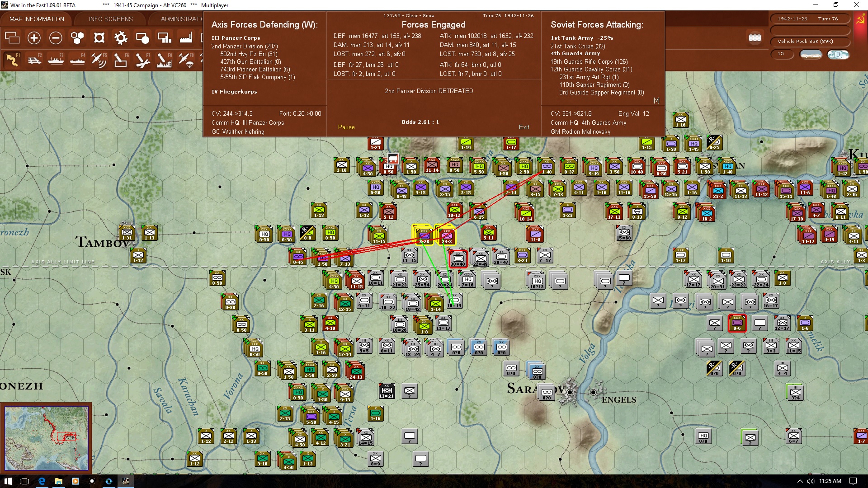
Task: Expand the 4th Guards Army entry
Action: click(x=575, y=53)
